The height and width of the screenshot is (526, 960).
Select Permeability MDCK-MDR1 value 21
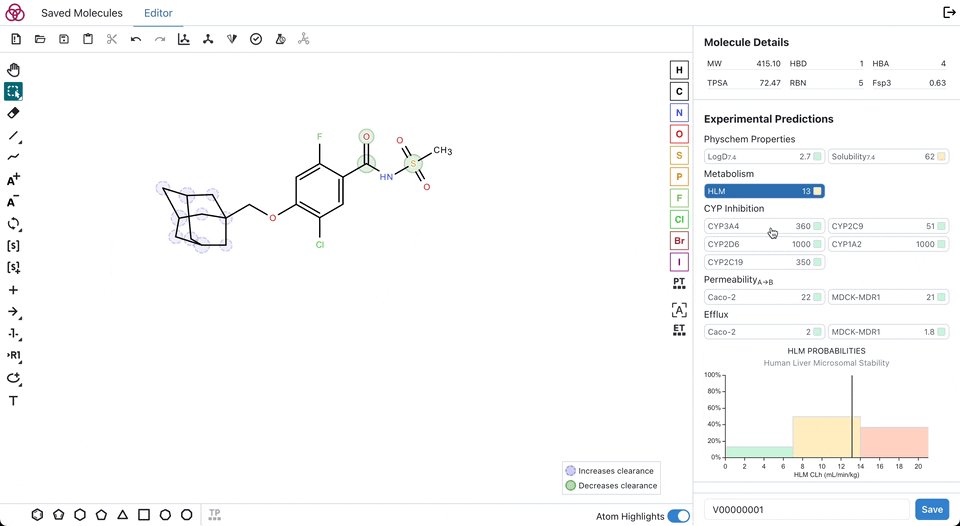click(x=888, y=297)
